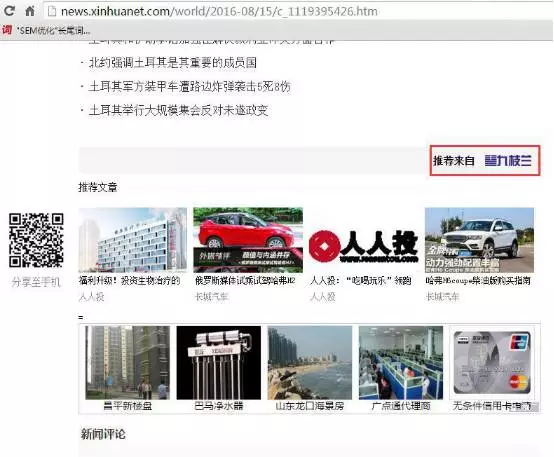Click the 慧力枝兰 recommendation logo
554x457 pixels.
(x=508, y=161)
